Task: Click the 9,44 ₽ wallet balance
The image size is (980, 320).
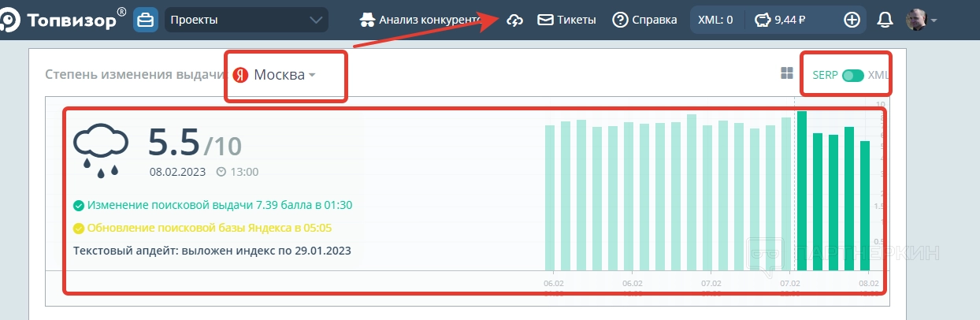Action: pyautogui.click(x=781, y=20)
